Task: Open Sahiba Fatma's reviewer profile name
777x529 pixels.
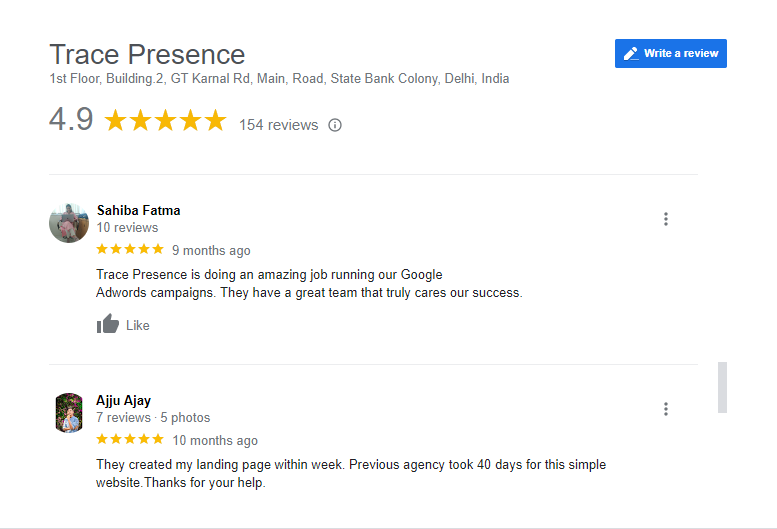Action: [x=138, y=210]
